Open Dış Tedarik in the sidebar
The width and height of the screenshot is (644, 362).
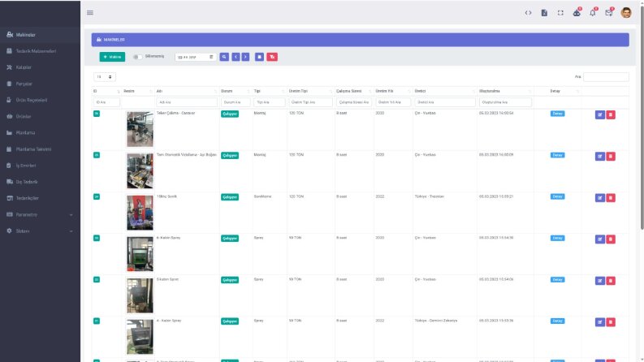(x=41, y=182)
